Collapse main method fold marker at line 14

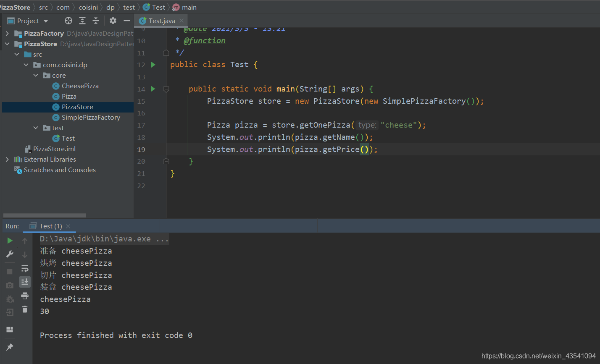(166, 89)
